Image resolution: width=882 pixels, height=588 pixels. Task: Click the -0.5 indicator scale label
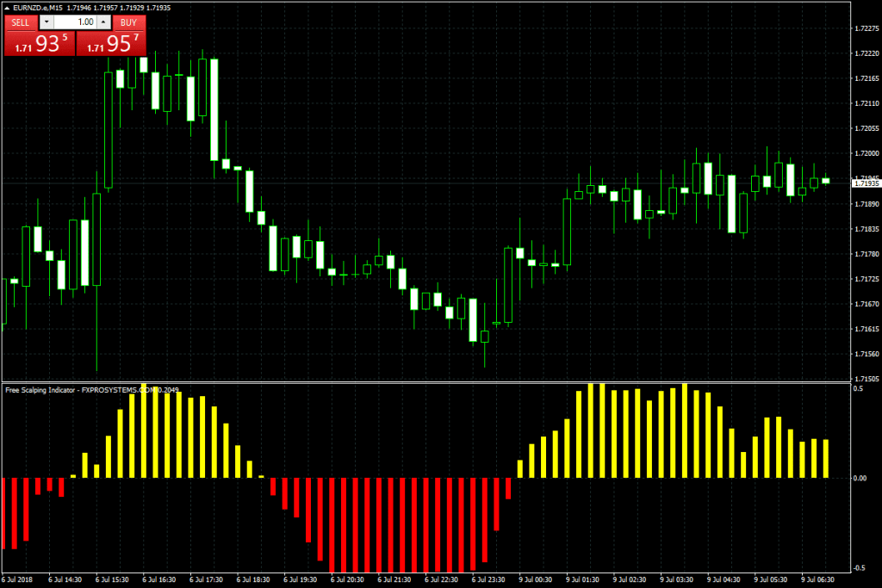coord(858,567)
